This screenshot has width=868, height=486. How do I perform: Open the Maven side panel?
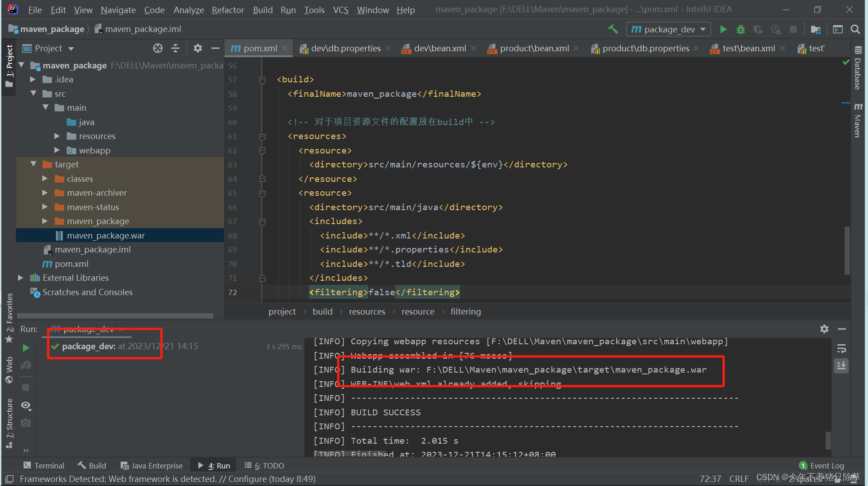(858, 120)
